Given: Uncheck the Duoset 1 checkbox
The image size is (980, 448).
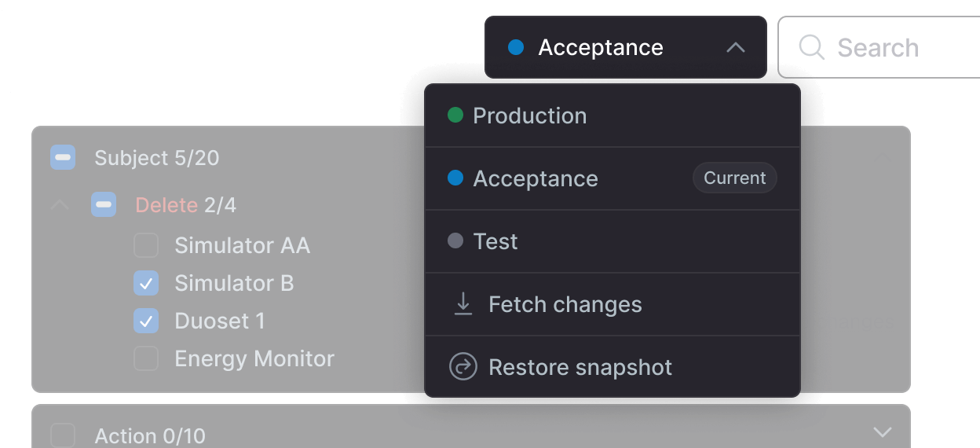Looking at the screenshot, I should click(146, 321).
